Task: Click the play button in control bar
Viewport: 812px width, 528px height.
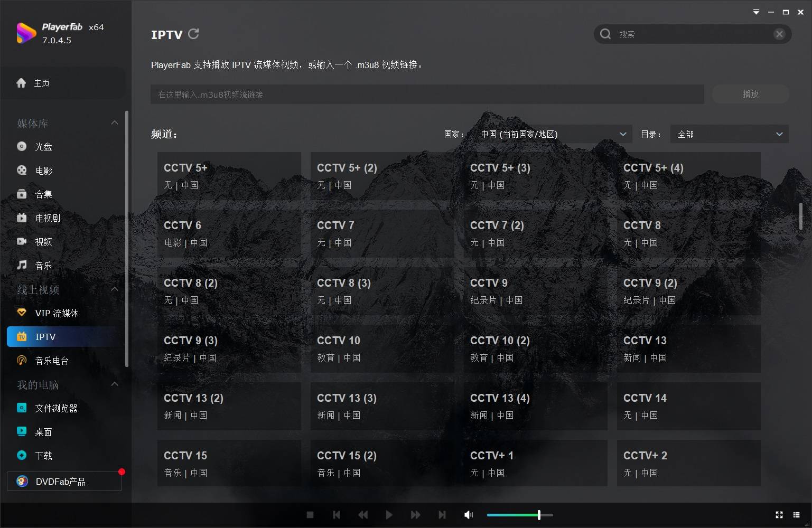Action: point(389,515)
